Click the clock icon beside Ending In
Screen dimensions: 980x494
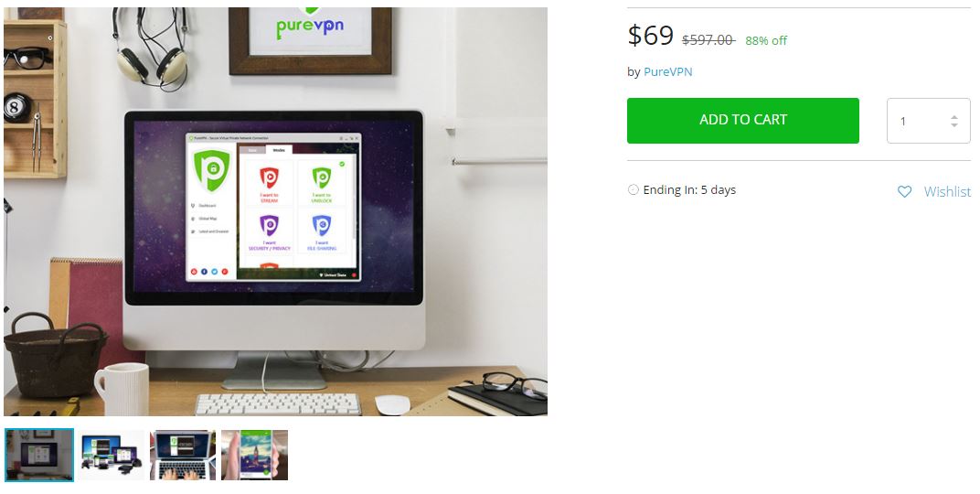[x=634, y=189]
